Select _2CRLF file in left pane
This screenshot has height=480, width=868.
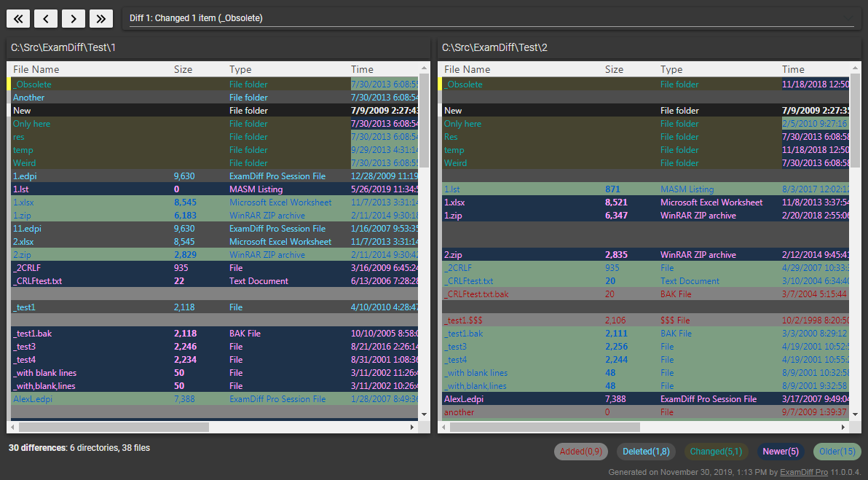(x=213, y=268)
